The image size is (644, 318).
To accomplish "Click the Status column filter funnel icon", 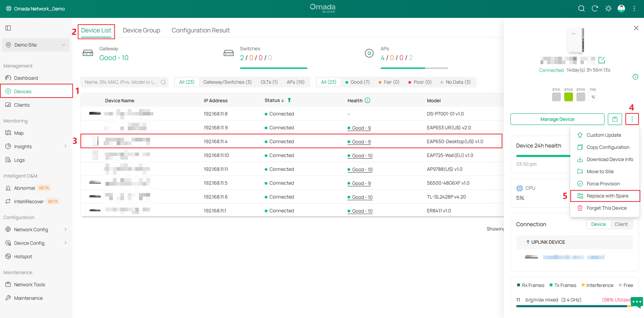I will pyautogui.click(x=289, y=100).
